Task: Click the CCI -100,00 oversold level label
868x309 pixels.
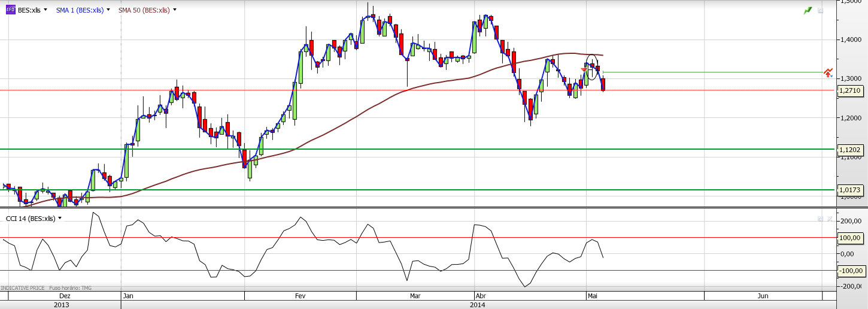Action: (851, 271)
